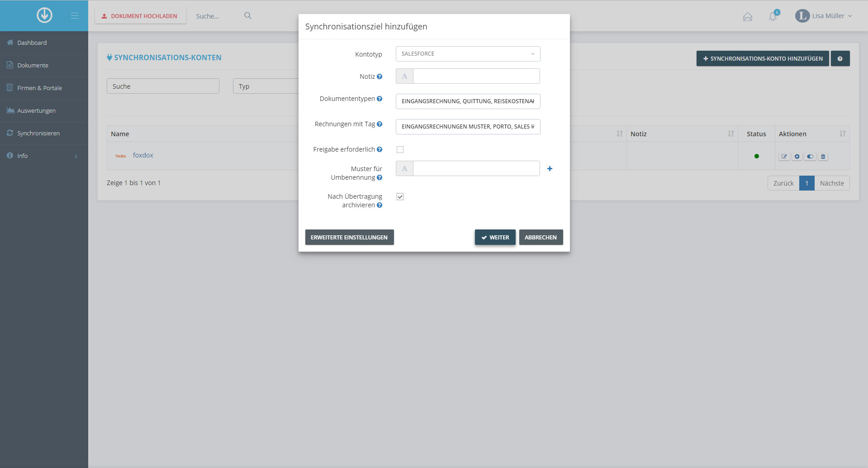This screenshot has width=868, height=468.
Task: Click the play icon in foxdox row
Action: point(797,157)
